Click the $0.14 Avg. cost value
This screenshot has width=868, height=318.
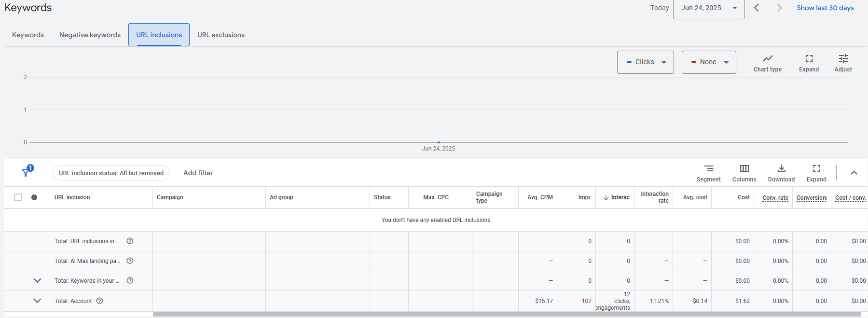pyautogui.click(x=700, y=301)
